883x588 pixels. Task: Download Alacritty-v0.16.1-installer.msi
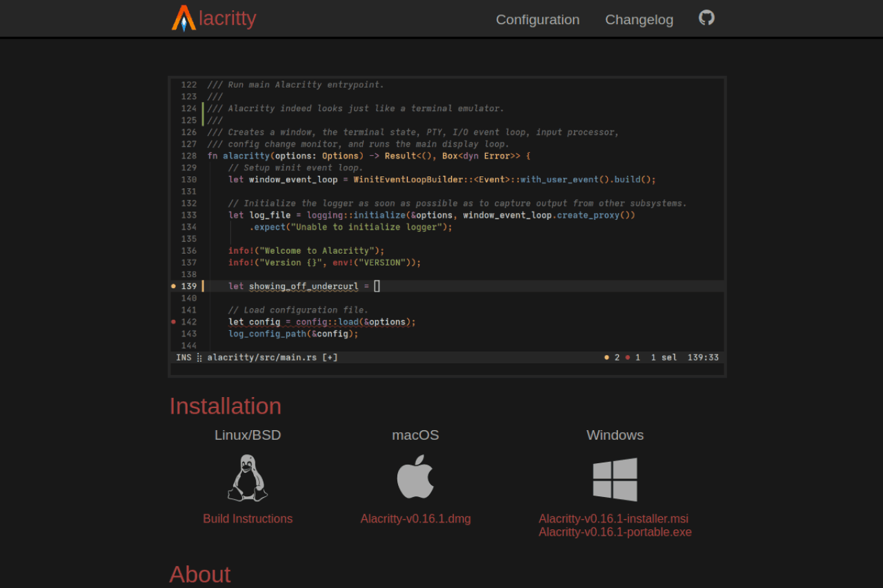click(615, 518)
